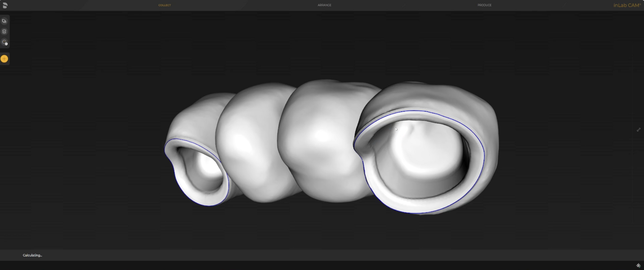Open the PRODUCE tab
The width and height of the screenshot is (644, 270).
coord(484,5)
